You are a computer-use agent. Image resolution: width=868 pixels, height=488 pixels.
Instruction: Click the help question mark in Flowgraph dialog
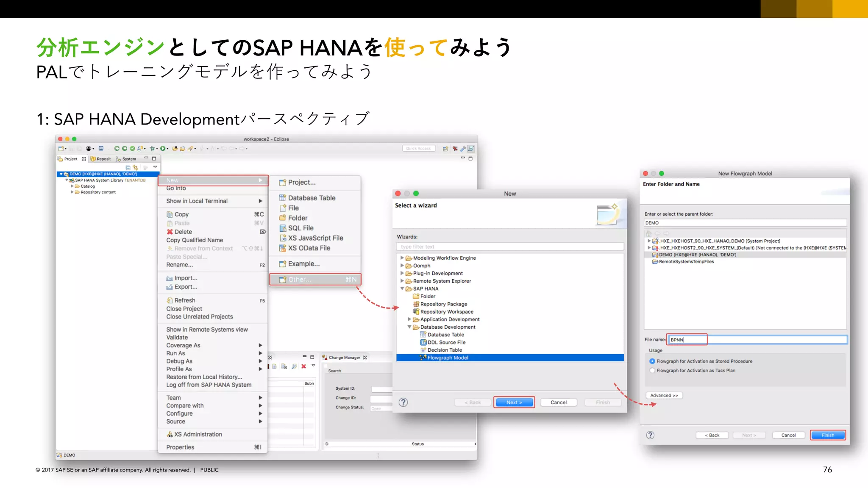point(650,435)
